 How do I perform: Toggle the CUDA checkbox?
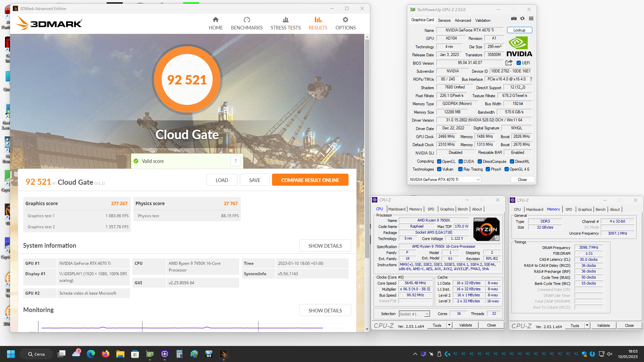(461, 162)
